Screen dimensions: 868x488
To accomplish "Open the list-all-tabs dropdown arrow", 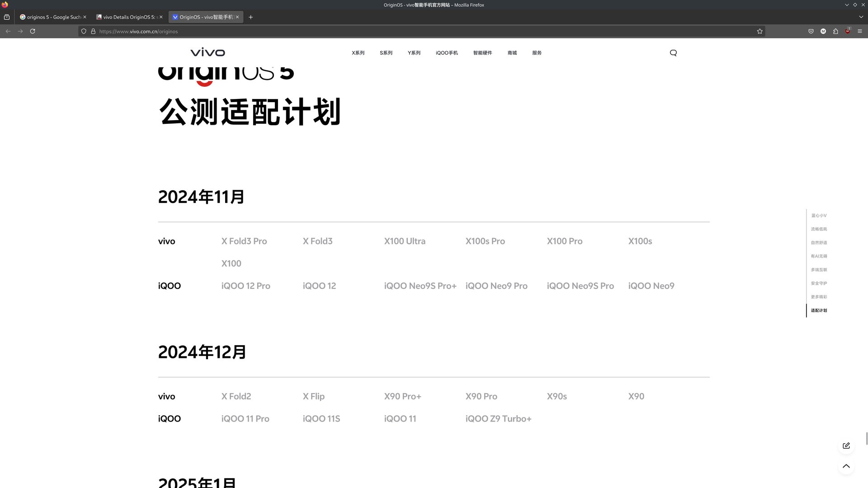I will 861,17.
